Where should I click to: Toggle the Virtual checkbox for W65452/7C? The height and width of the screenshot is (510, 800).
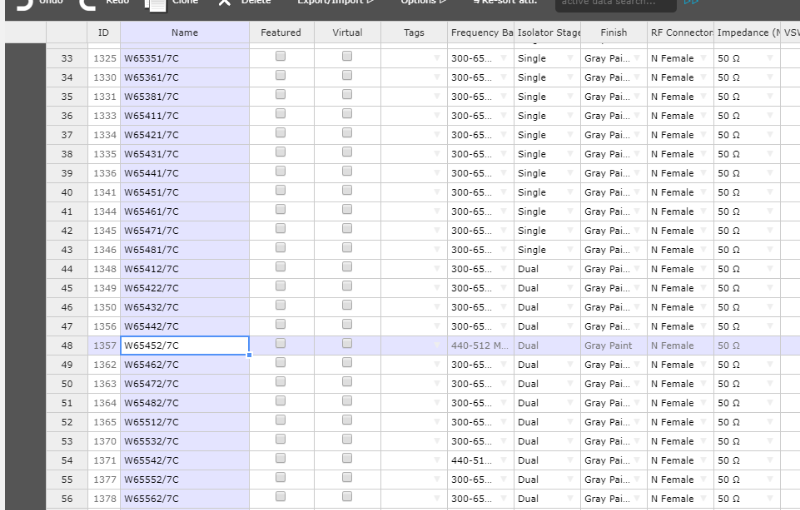(347, 344)
